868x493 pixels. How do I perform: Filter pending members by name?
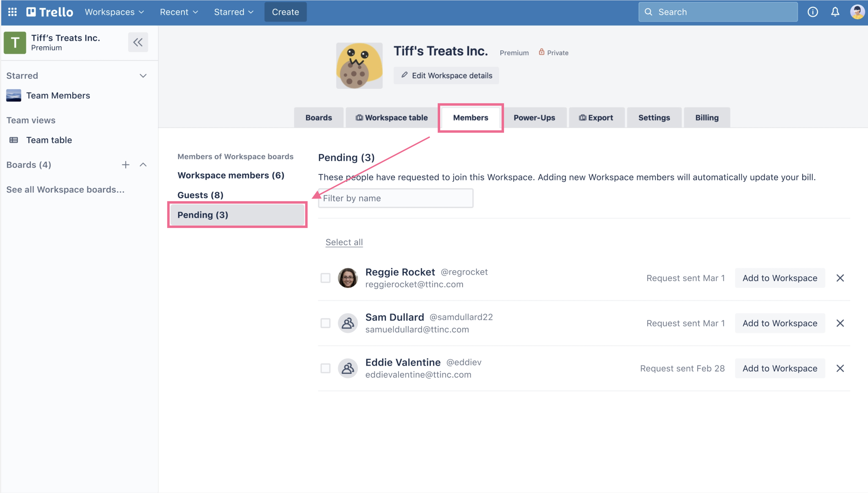click(395, 198)
